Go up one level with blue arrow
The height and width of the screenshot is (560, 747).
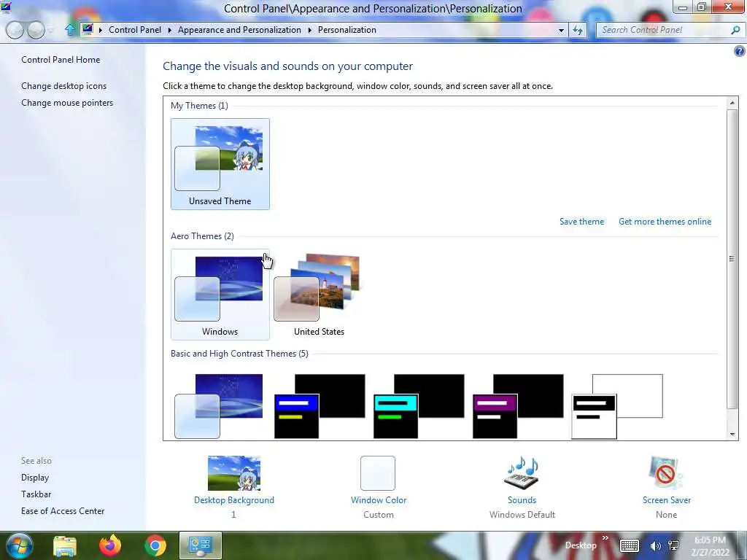pos(70,30)
